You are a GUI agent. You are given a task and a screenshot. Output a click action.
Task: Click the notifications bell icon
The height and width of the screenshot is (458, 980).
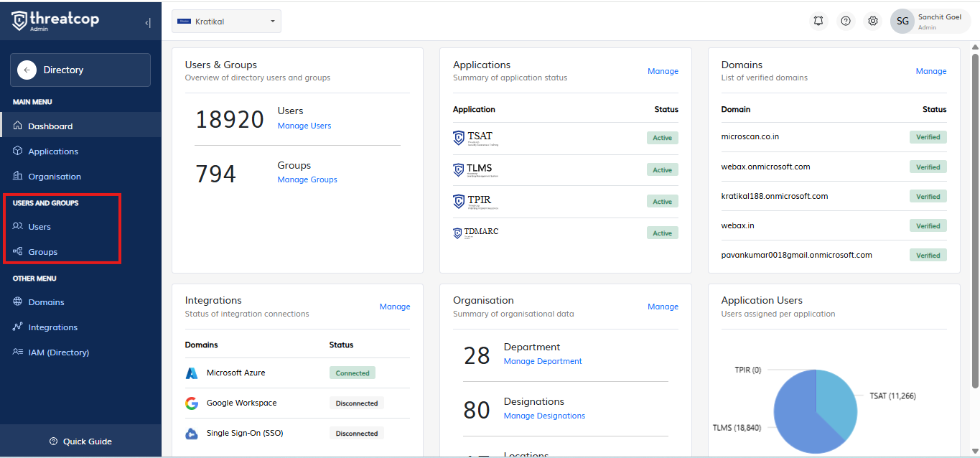tap(818, 21)
